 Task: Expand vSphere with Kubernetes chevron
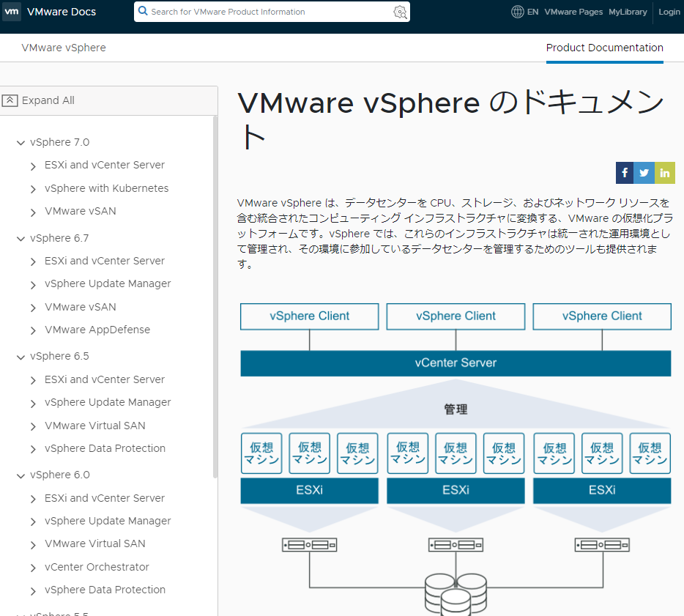(x=33, y=189)
